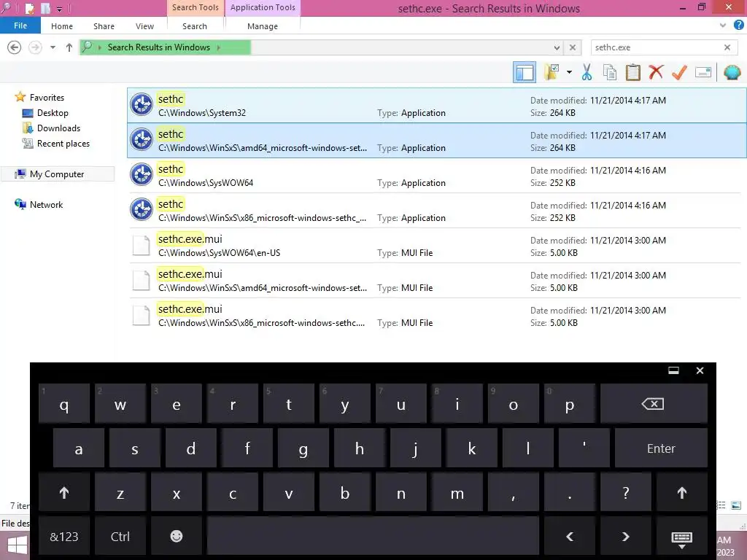Viewport: 747px width, 560px height.
Task: Tap the backspace key on touch keyboard
Action: click(x=654, y=403)
